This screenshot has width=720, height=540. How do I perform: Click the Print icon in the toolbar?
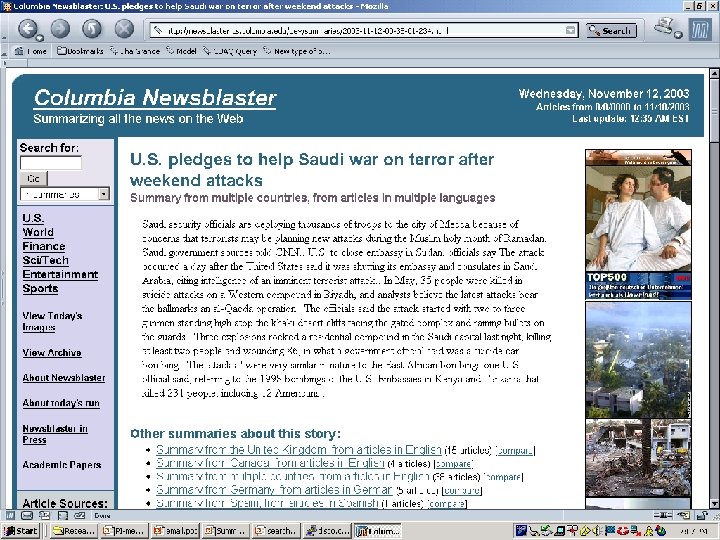click(x=664, y=25)
